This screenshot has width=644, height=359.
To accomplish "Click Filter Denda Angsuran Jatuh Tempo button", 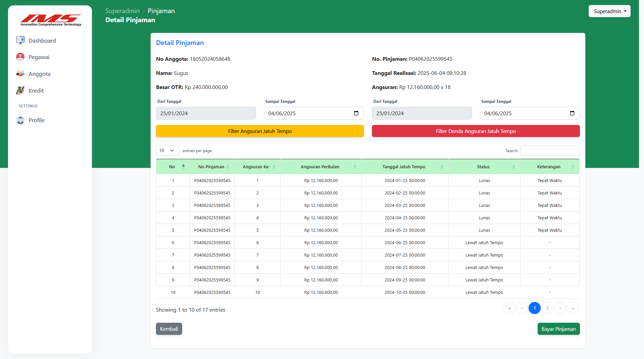I will 476,131.
